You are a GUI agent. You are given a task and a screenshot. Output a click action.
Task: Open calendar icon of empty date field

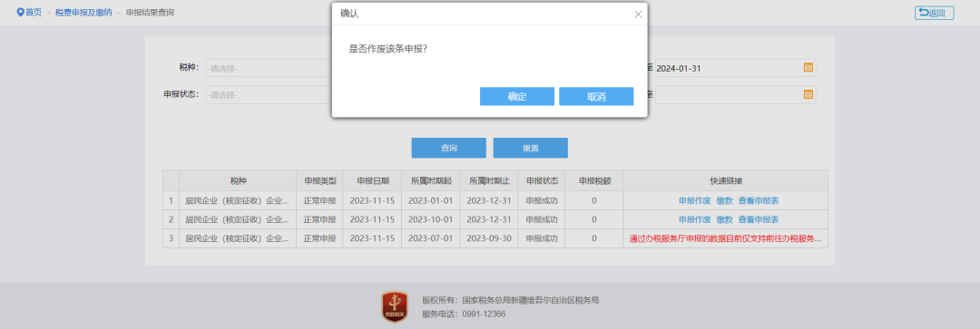point(808,95)
